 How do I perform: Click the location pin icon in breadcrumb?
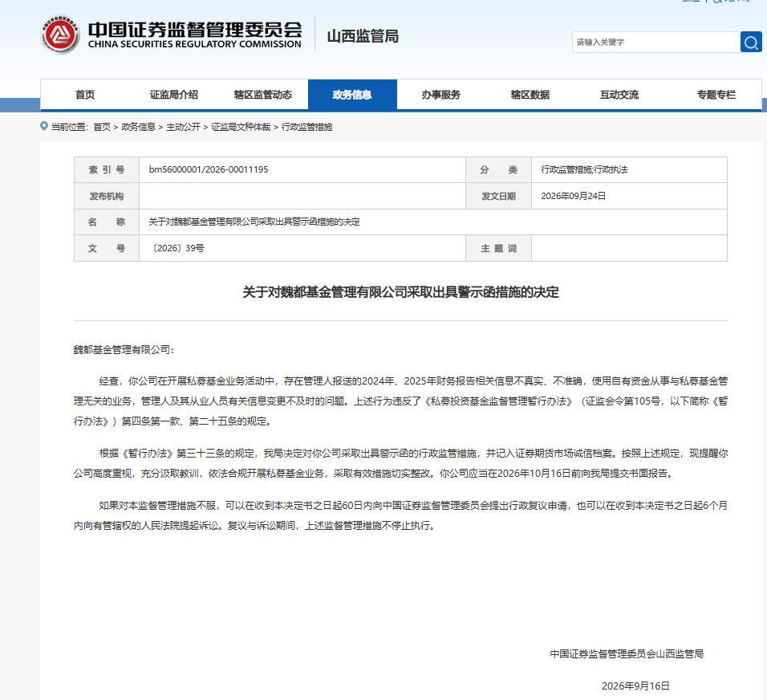click(x=44, y=126)
